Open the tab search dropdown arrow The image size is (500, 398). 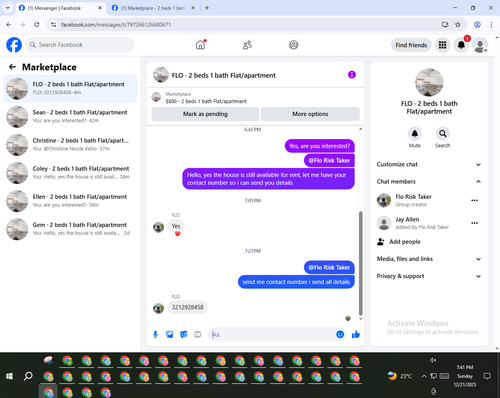8,8
